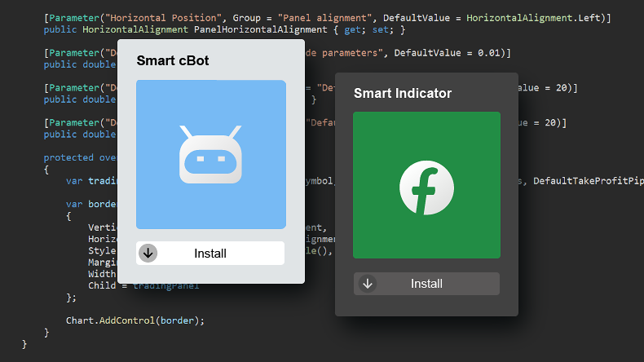Select the "Smart Indicator" card title
Screen dimensions: 644x362
pyautogui.click(x=403, y=93)
